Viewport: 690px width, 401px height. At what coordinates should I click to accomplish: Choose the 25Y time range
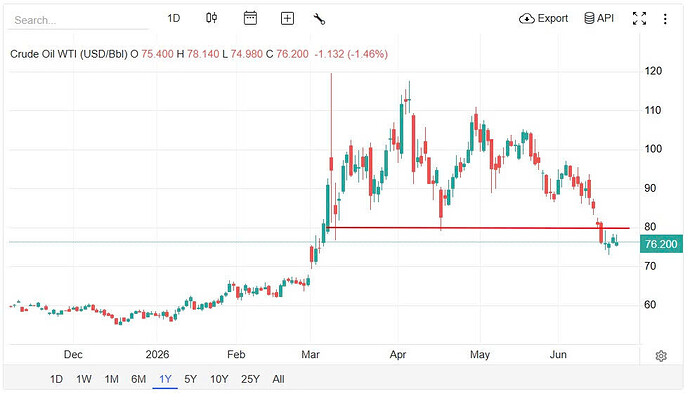coord(250,379)
